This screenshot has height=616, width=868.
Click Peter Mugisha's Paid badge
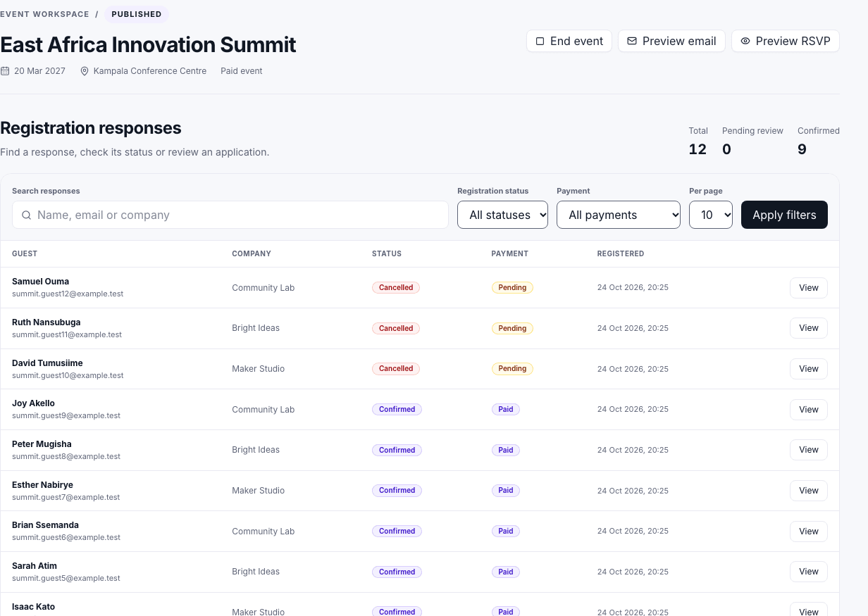(x=506, y=450)
